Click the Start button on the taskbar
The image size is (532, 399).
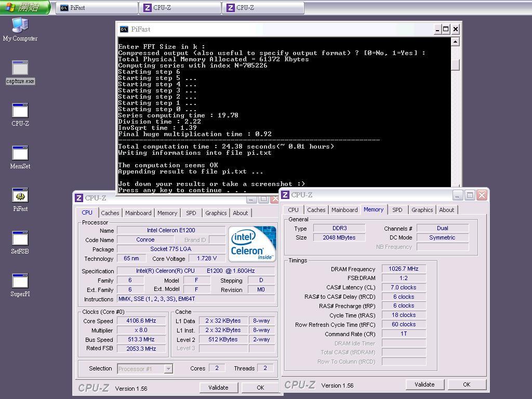coord(25,7)
